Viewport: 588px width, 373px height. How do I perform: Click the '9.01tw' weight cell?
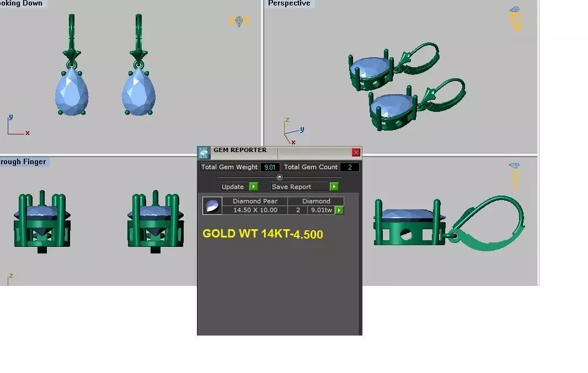pyautogui.click(x=322, y=210)
